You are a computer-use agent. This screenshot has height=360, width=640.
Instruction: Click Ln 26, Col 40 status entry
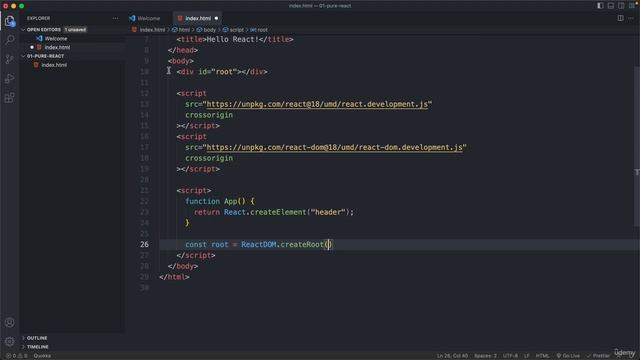(452, 356)
